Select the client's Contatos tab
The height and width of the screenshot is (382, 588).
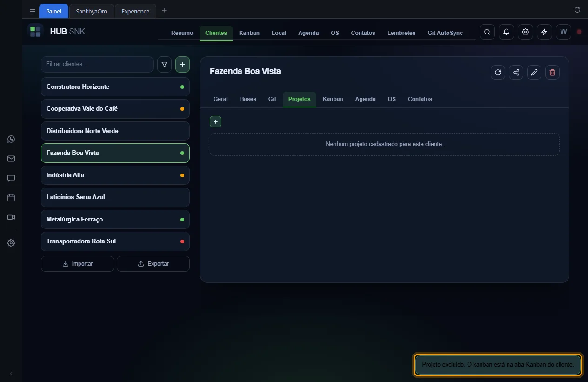(x=420, y=99)
